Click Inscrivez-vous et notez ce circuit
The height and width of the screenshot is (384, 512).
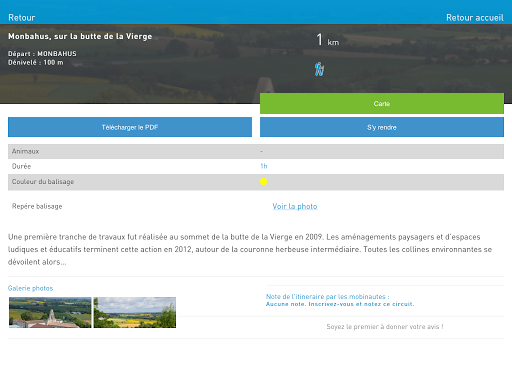(361, 304)
